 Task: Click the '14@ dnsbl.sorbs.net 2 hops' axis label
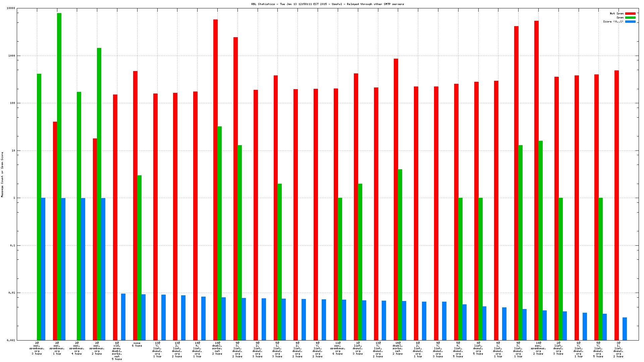[397, 348]
